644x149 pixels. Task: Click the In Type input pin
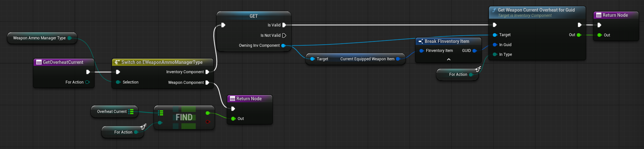click(495, 55)
